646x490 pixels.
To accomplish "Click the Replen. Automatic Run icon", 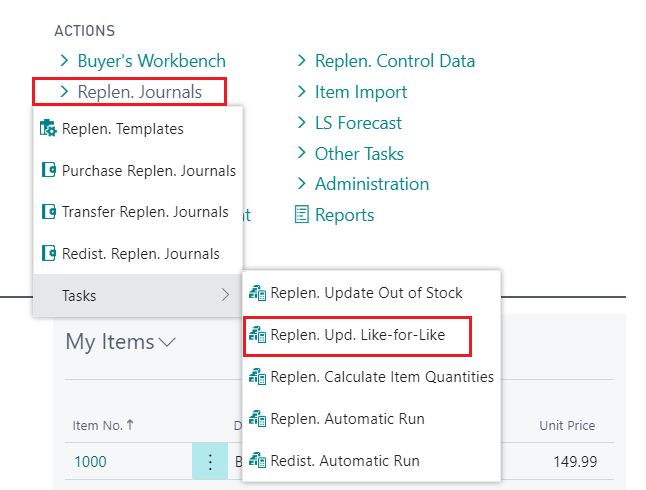I will coord(257,419).
